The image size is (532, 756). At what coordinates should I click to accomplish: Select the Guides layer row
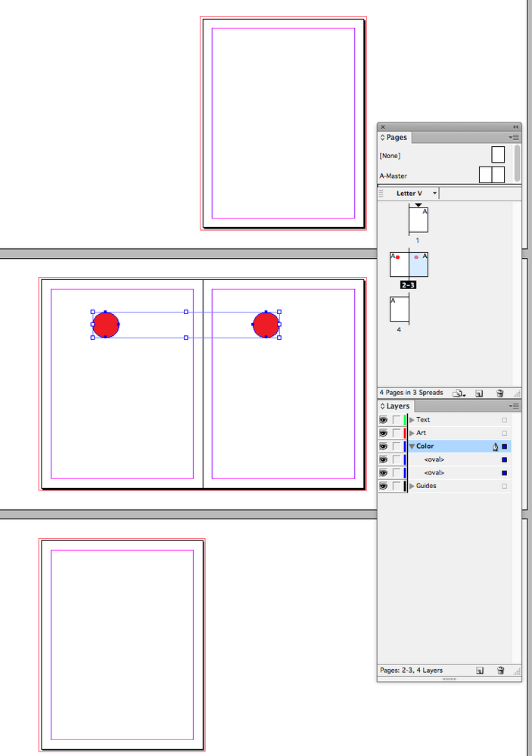click(459, 486)
